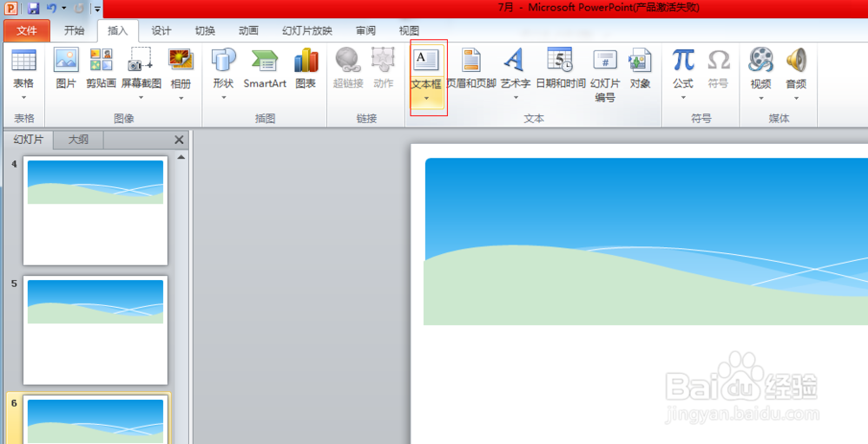Select slide 6 thumbnail
868x444 pixels.
[x=95, y=420]
